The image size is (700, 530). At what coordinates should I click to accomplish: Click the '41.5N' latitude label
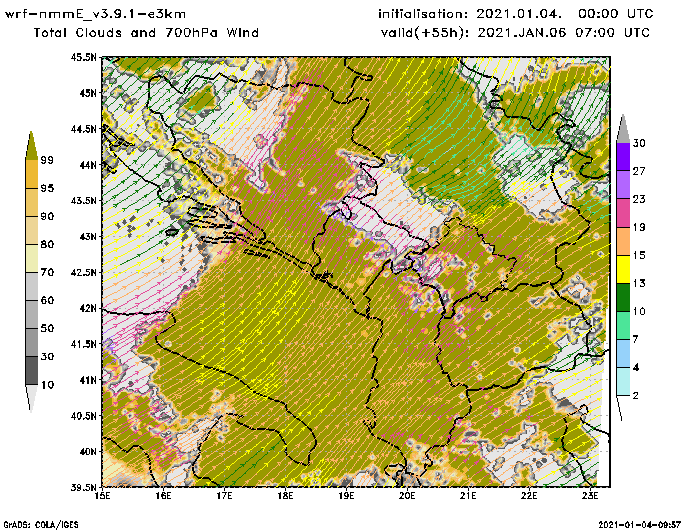click(83, 344)
